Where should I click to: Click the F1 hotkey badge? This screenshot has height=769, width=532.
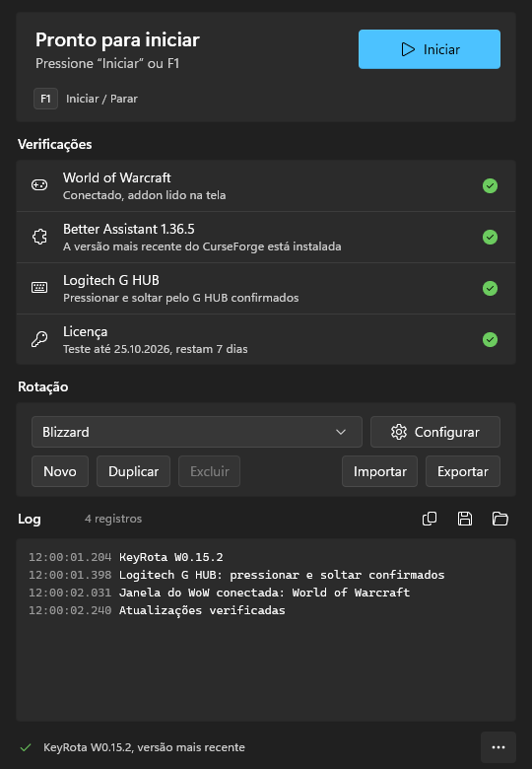[45, 99]
